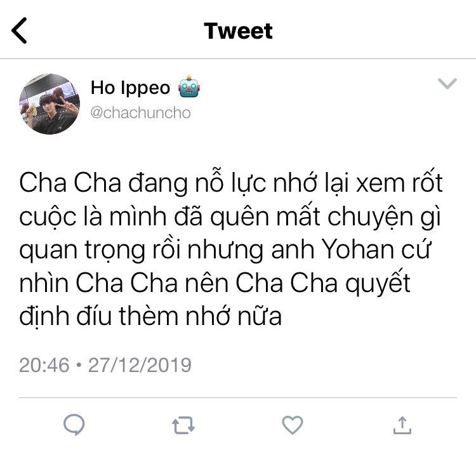The height and width of the screenshot is (452, 476).
Task: Tap the Tweet header title
Action: coord(238,31)
